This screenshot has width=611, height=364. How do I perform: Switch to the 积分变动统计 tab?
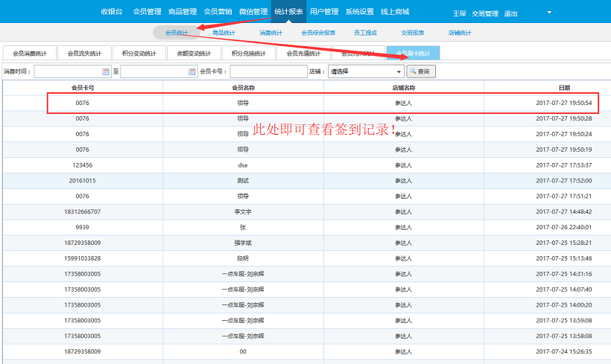coord(139,54)
